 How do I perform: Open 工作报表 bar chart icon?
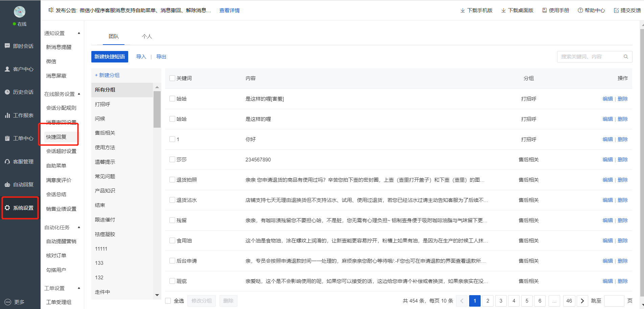(x=7, y=115)
